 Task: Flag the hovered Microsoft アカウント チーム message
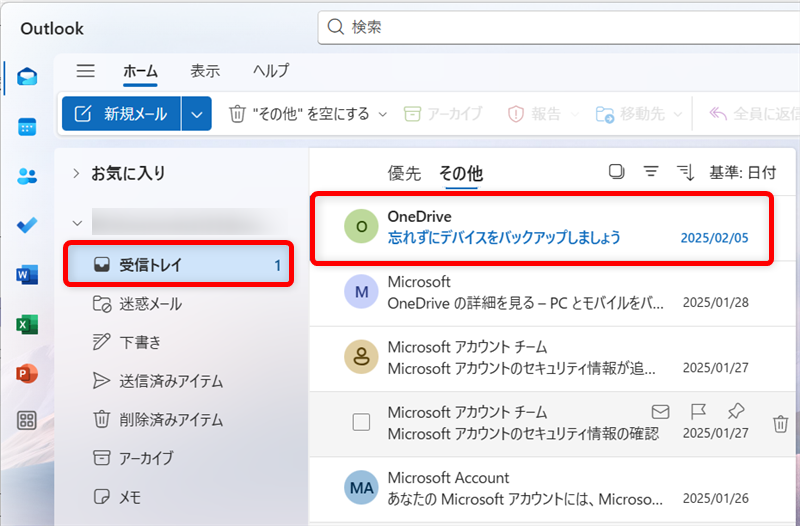697,411
